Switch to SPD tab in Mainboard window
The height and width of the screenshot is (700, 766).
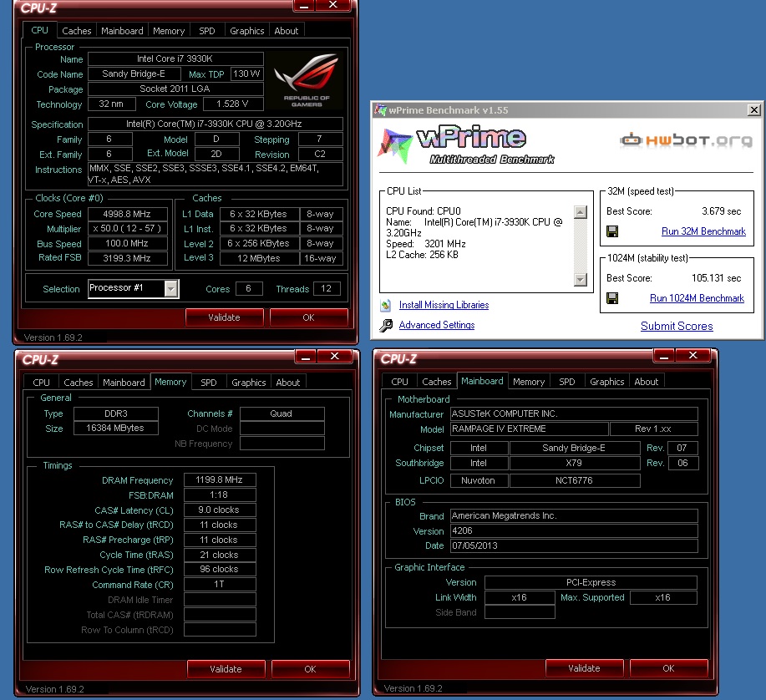click(x=566, y=382)
